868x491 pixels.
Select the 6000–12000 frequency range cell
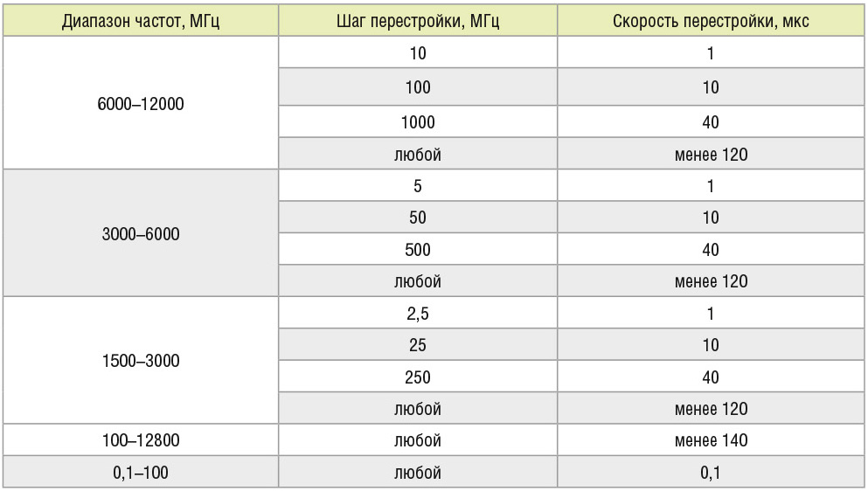pyautogui.click(x=141, y=104)
